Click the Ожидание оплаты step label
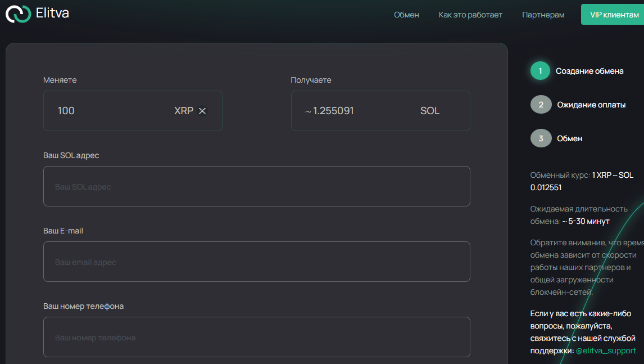This screenshot has height=364, width=644. pos(591,105)
